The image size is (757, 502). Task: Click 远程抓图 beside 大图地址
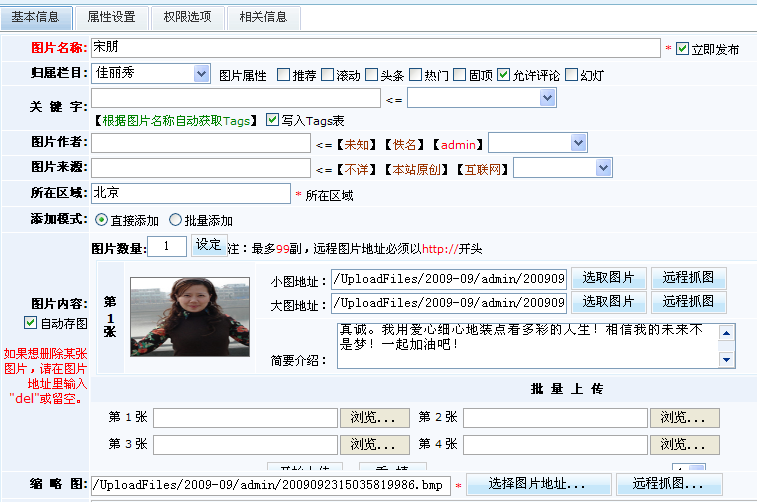(x=689, y=302)
